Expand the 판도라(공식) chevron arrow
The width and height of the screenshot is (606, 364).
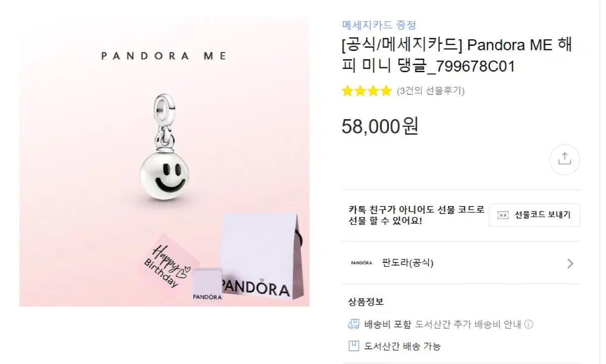pos(571,263)
